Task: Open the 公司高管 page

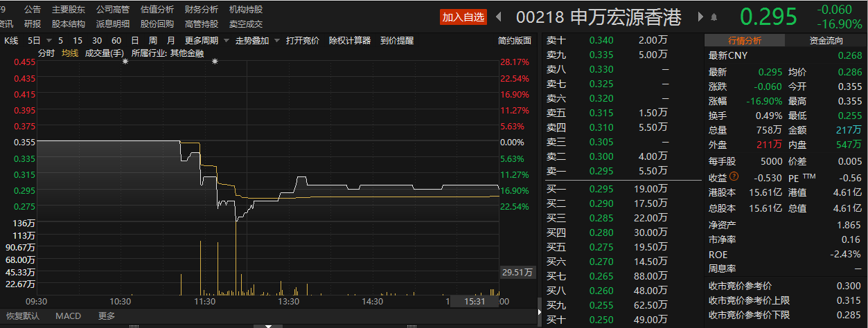Action: click(x=113, y=10)
